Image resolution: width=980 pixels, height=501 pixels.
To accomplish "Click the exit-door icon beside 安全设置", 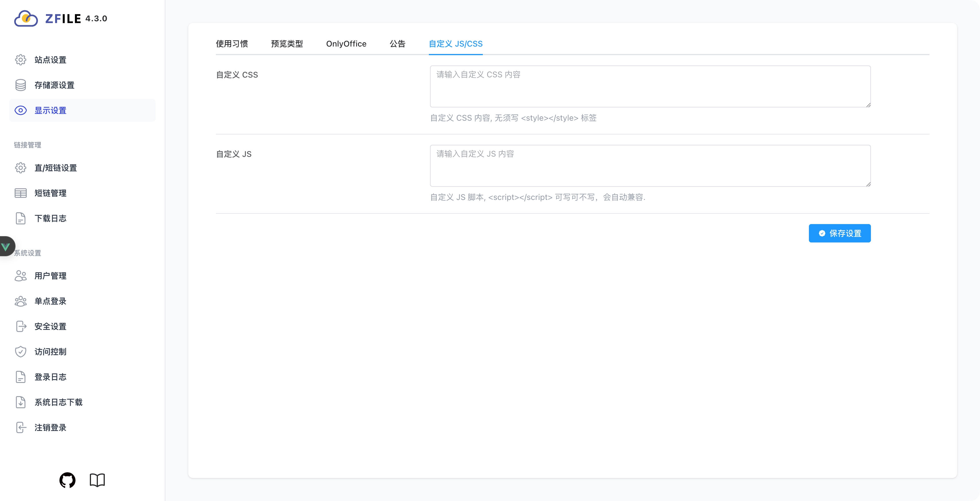I will (21, 326).
